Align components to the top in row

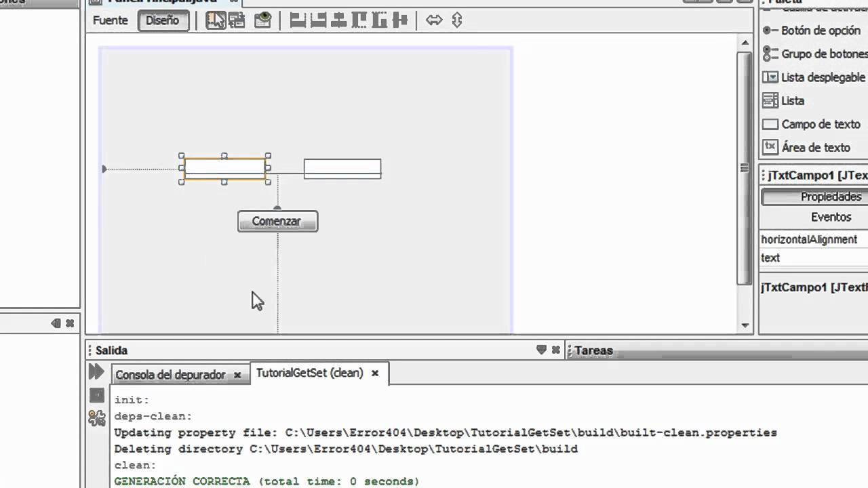tap(359, 20)
